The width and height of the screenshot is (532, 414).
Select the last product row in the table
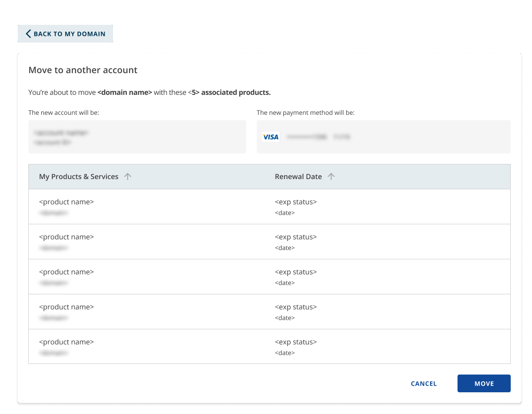click(x=66, y=342)
